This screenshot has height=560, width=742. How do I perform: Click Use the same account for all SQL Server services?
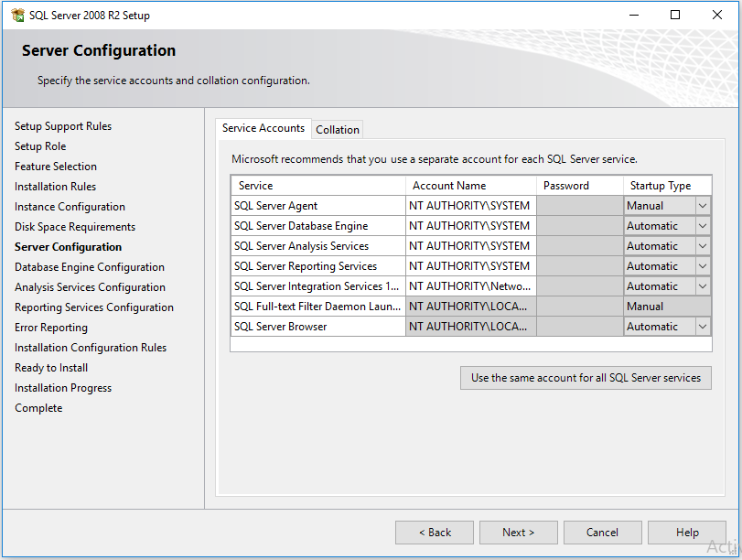click(x=586, y=378)
